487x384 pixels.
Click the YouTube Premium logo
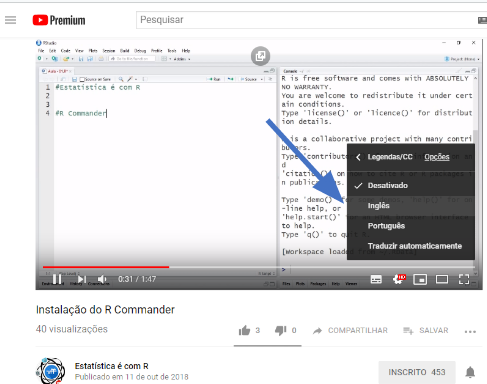pyautogui.click(x=59, y=20)
